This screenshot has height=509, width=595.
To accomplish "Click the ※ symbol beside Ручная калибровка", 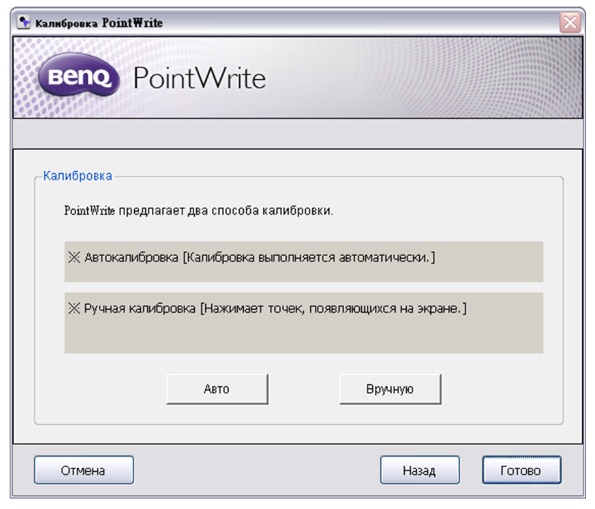I will (x=74, y=309).
